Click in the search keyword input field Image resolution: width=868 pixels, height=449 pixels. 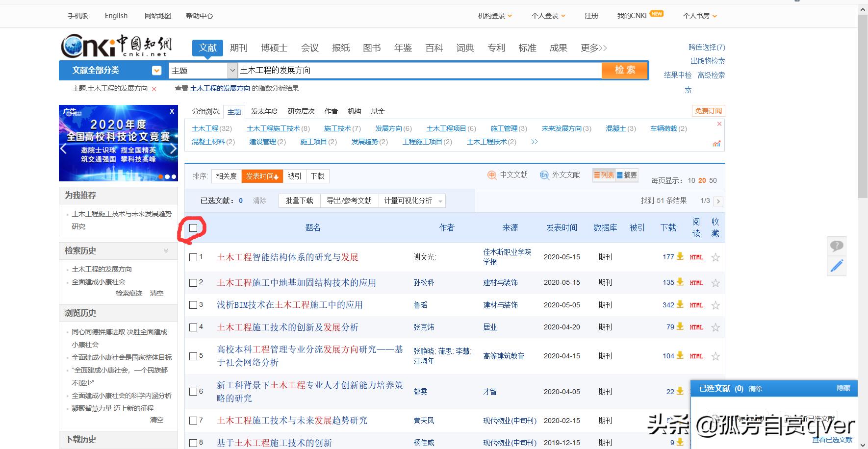coord(420,71)
